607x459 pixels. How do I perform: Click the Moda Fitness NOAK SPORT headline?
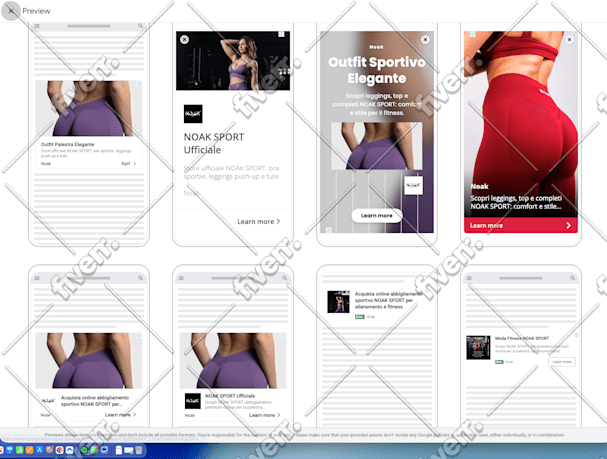(x=522, y=338)
